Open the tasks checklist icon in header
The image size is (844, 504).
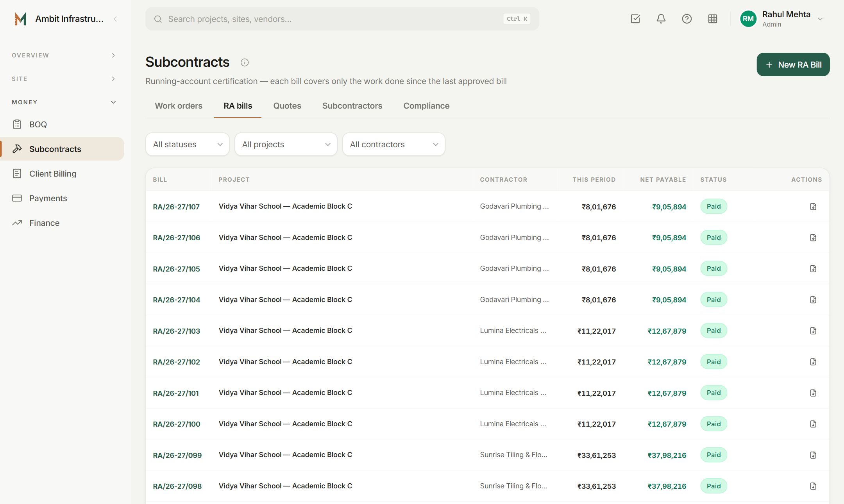[x=635, y=19]
